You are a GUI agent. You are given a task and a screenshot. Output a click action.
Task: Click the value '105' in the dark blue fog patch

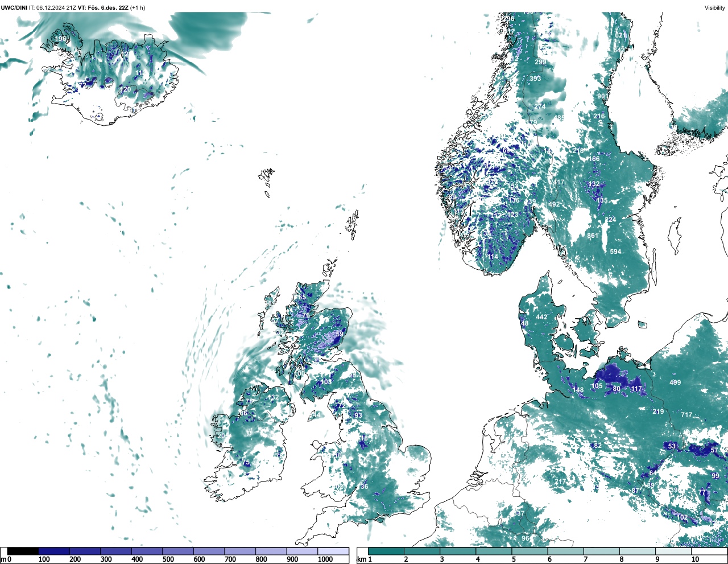coord(597,386)
